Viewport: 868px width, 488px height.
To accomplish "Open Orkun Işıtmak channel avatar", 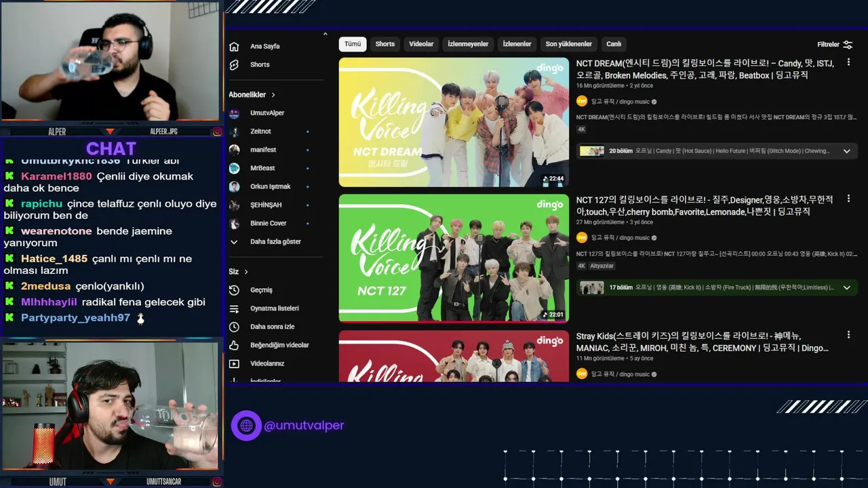I will click(234, 186).
